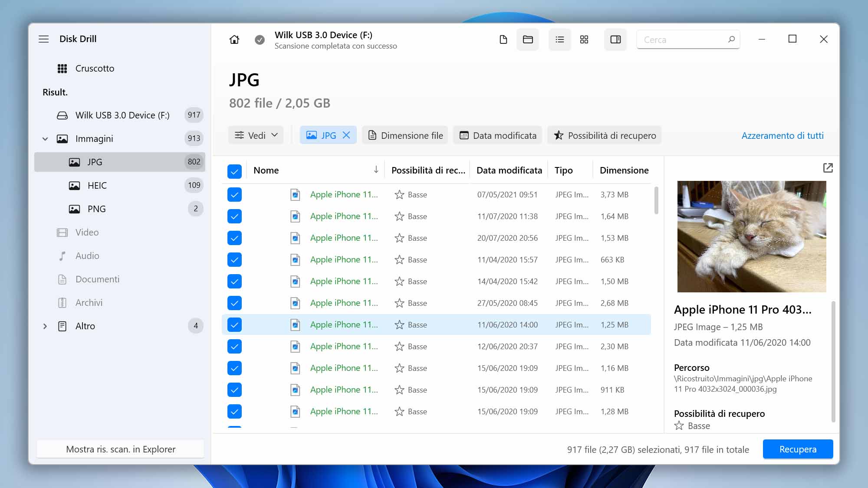This screenshot has width=868, height=488.
Task: Click the Recupera button
Action: click(798, 449)
